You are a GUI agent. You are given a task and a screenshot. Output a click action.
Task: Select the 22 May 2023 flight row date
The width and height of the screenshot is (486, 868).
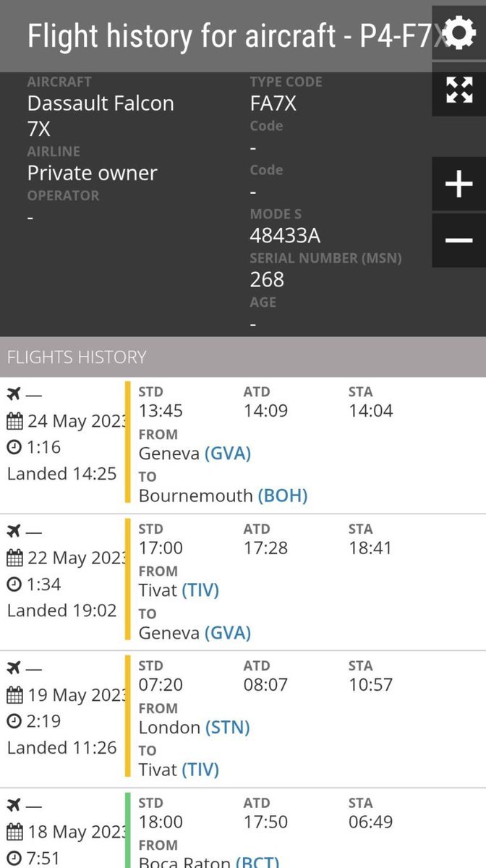[75, 558]
